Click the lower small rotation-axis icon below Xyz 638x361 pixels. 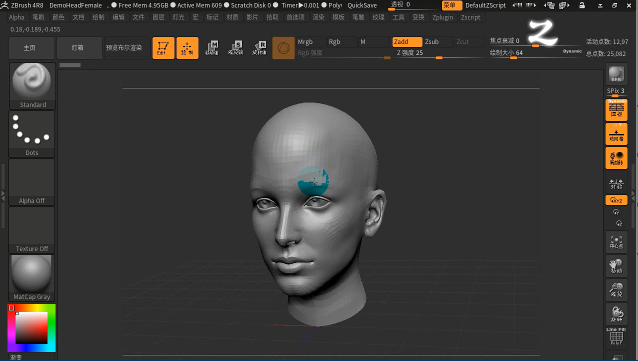(619, 223)
